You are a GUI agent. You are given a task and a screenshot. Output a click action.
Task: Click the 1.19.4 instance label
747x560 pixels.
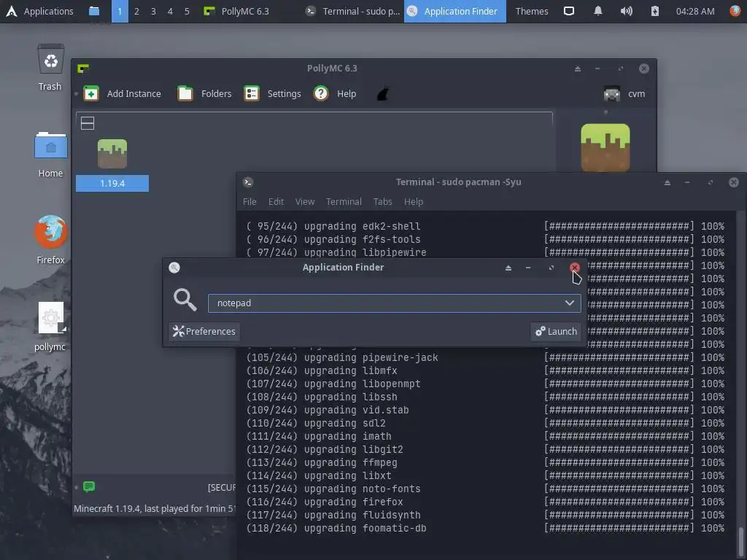[112, 183]
